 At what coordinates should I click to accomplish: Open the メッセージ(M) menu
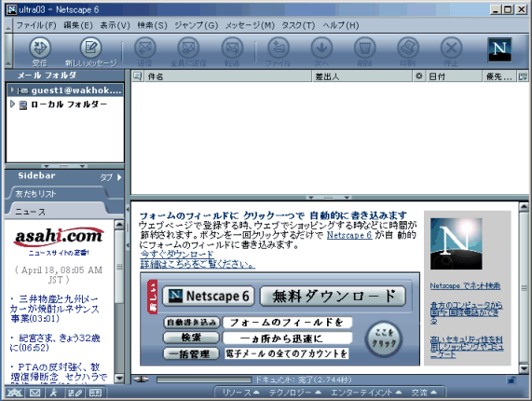click(250, 25)
